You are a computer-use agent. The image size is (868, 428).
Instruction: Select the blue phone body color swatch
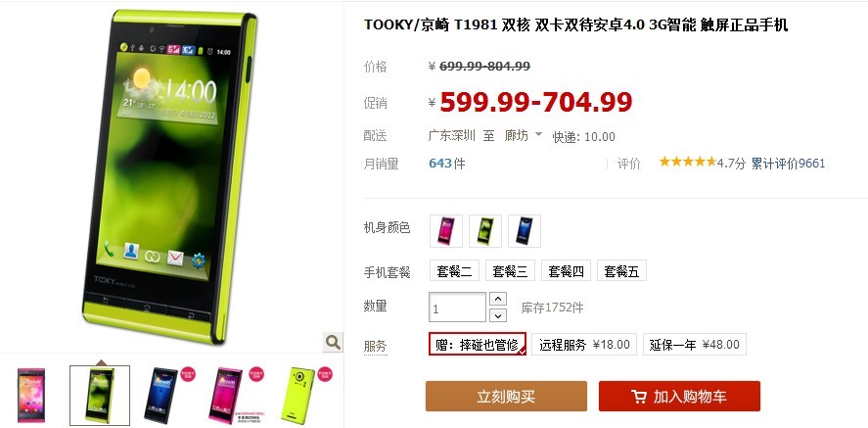coord(525,231)
